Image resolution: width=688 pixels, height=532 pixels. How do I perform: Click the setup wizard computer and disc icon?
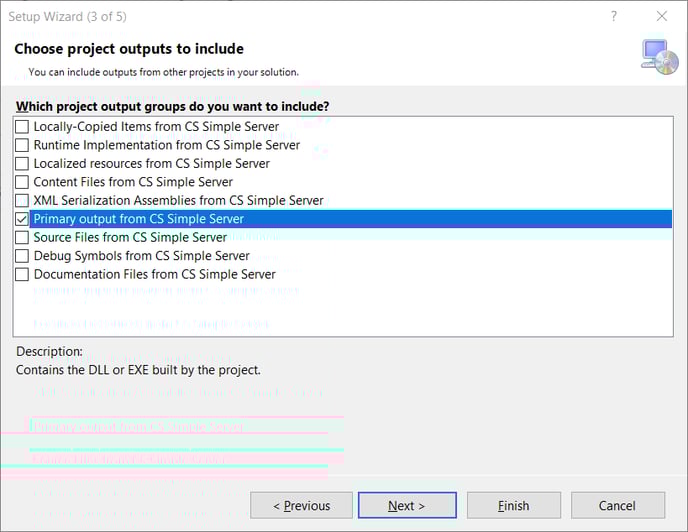coord(659,56)
